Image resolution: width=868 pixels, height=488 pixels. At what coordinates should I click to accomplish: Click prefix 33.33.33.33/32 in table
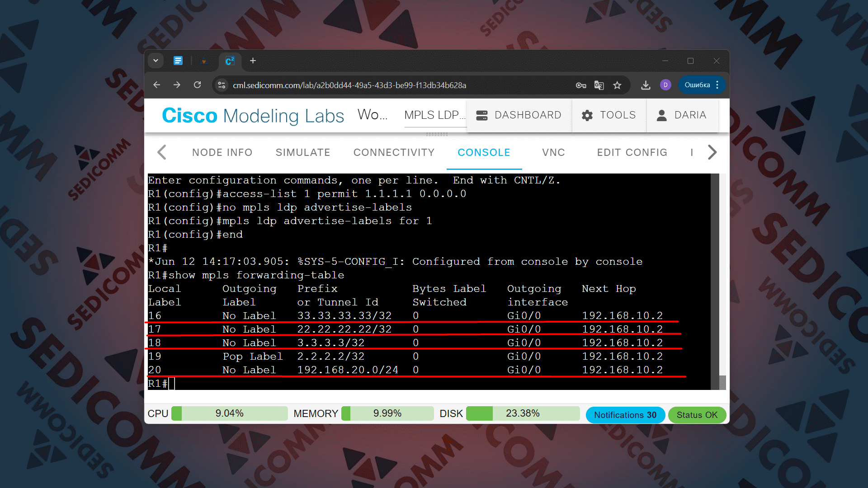(x=344, y=316)
